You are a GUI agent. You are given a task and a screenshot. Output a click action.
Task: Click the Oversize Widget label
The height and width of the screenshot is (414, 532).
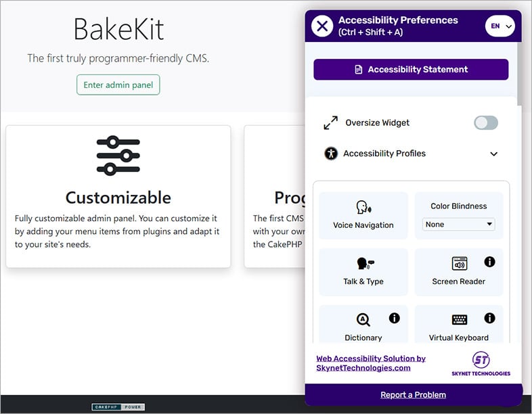[377, 122]
